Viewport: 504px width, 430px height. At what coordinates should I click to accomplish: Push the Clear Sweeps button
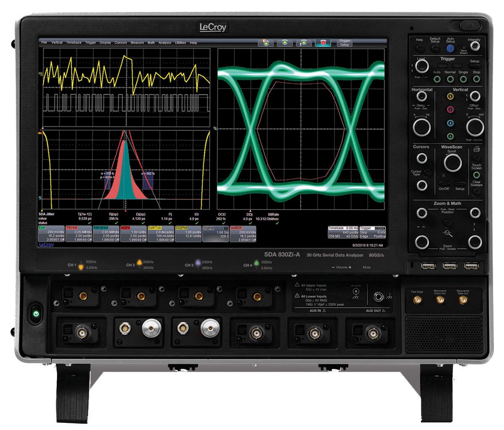click(477, 191)
